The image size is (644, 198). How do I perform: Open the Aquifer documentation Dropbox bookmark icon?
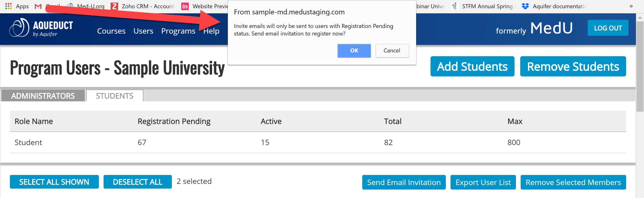pyautogui.click(x=525, y=6)
